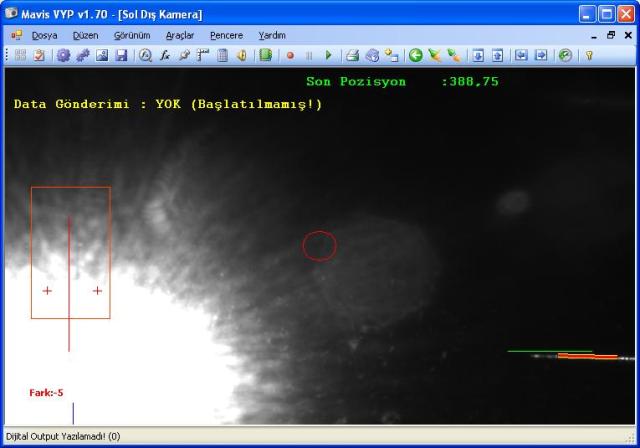Click the blue right arrow icon
Image resolution: width=640 pixels, height=448 pixels.
[541, 55]
